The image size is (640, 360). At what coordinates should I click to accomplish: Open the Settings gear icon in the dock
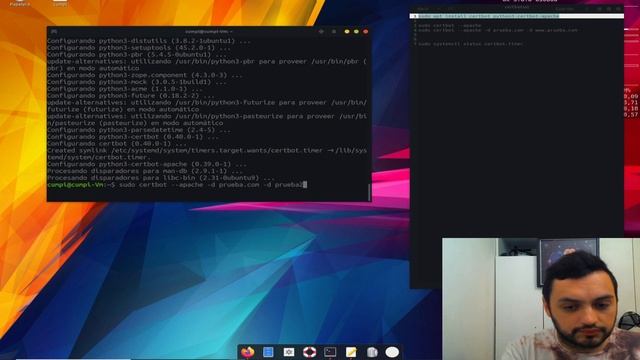click(289, 352)
